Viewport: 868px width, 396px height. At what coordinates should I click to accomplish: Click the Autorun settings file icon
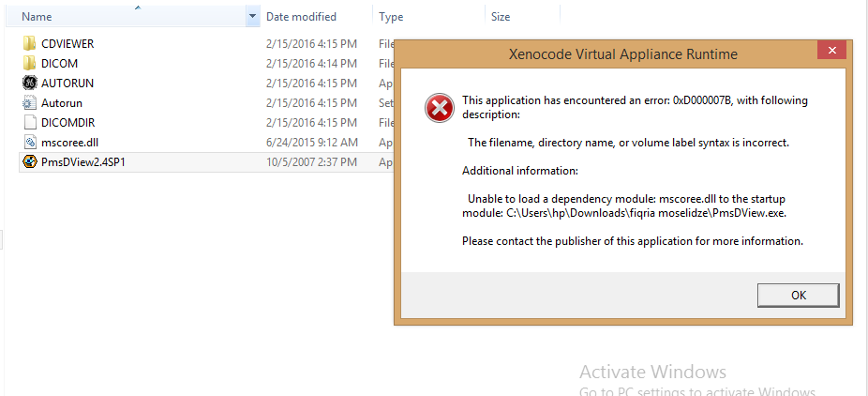point(29,102)
